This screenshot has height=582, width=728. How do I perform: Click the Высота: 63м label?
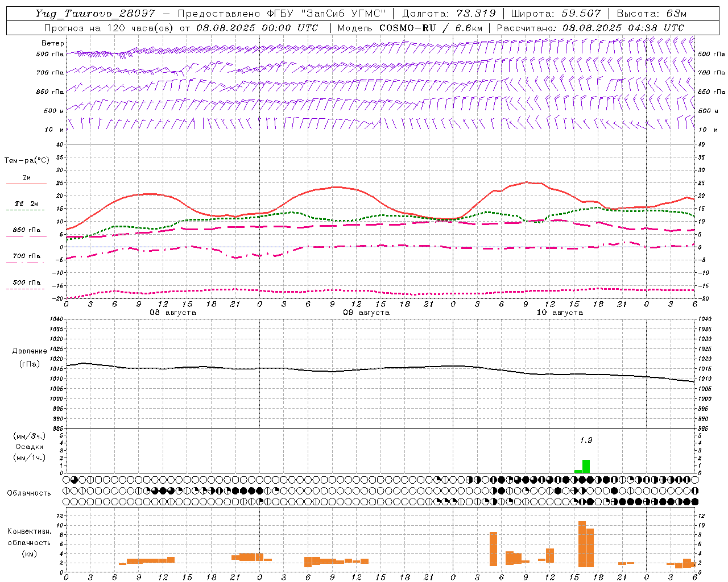651,14
